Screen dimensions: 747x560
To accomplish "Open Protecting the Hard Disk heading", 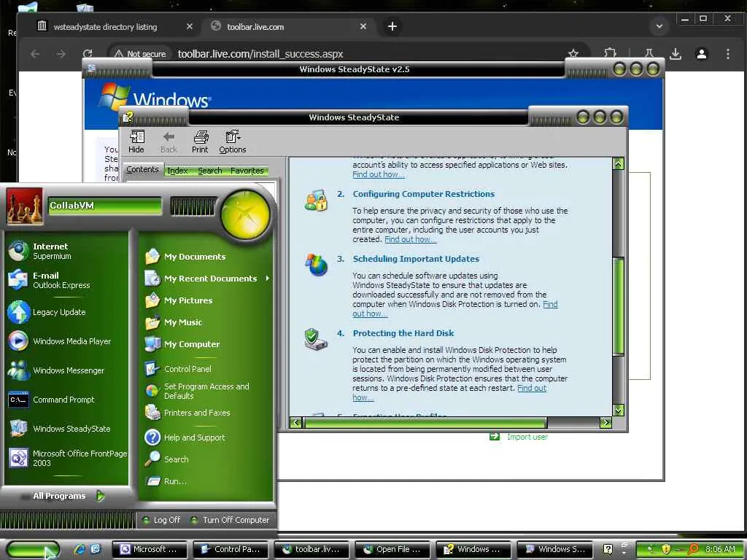I will [403, 333].
